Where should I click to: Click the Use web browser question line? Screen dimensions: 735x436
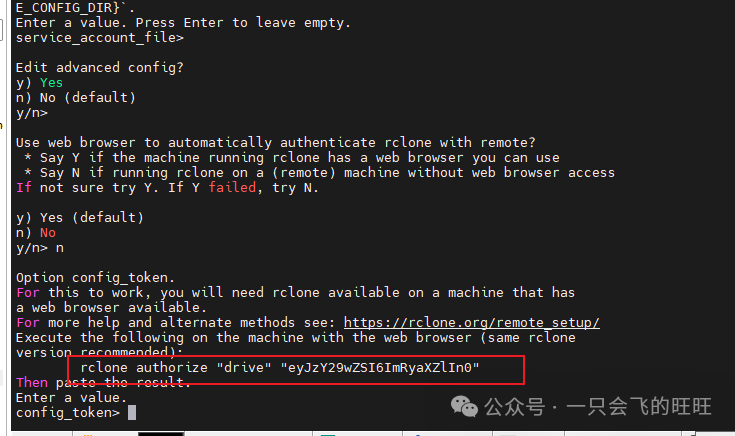276,143
